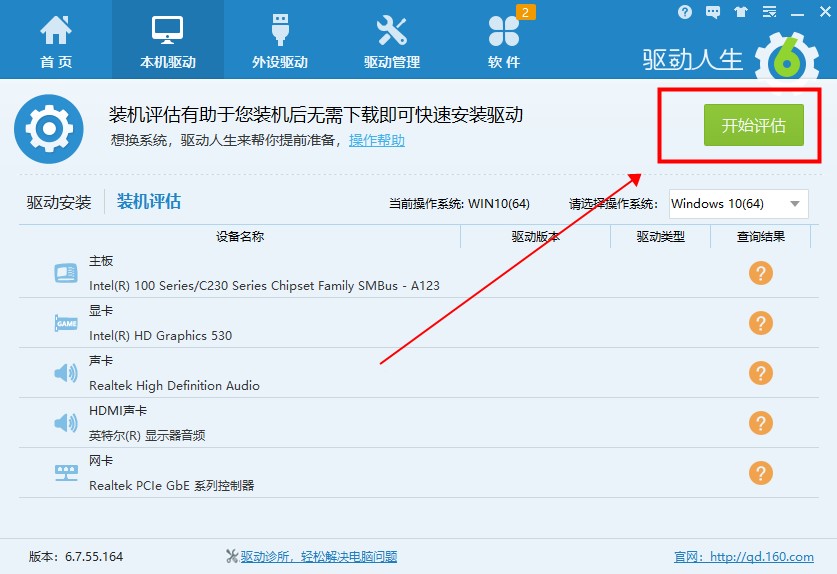Select 英特尔(R) 显示器音频 text
The height and width of the screenshot is (574, 837).
(x=147, y=436)
